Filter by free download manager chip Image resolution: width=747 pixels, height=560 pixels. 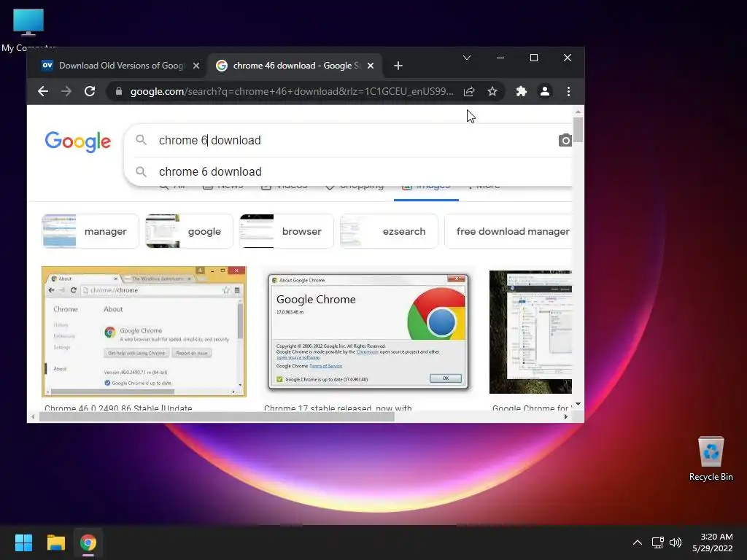click(x=508, y=231)
